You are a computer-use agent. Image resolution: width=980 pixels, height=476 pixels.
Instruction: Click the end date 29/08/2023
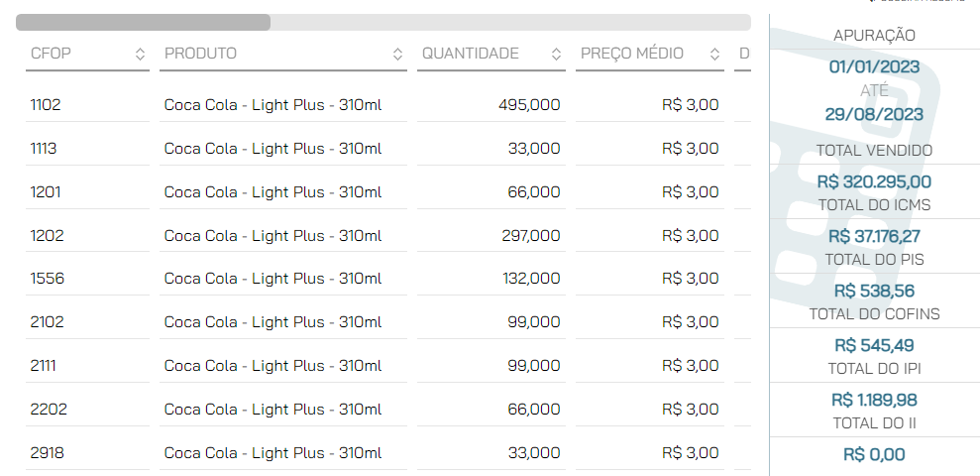874,114
